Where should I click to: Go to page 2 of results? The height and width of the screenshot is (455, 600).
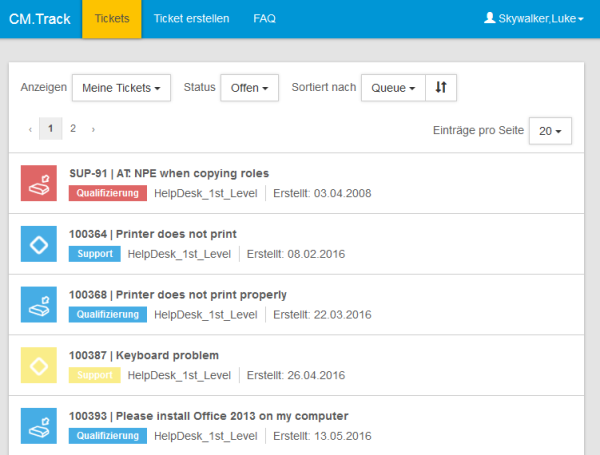tap(73, 129)
